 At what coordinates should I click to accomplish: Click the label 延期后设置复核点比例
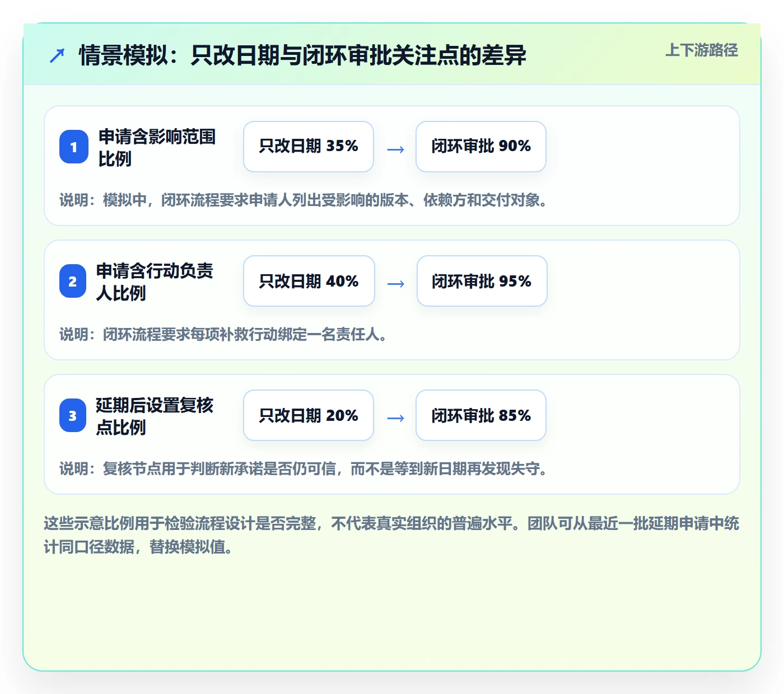(155, 416)
